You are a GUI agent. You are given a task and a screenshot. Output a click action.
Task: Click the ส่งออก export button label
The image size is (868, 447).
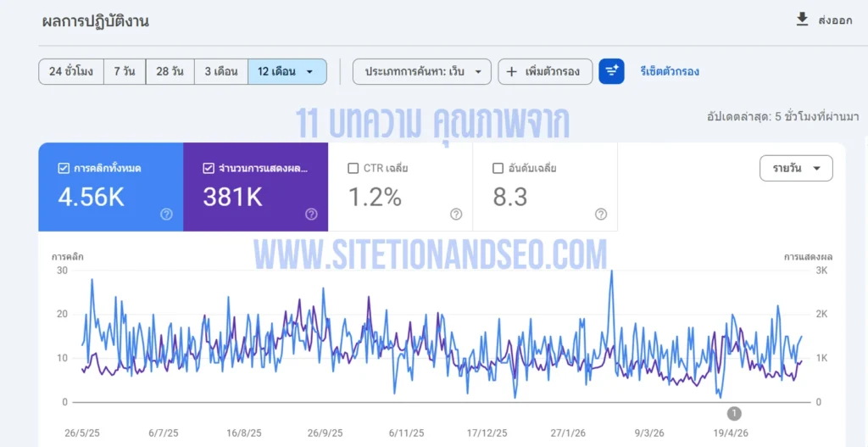coord(835,21)
